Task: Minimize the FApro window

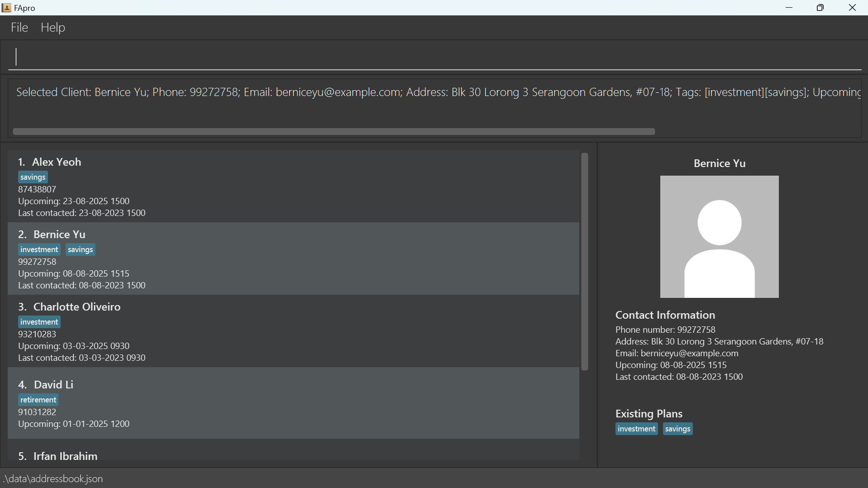Action: tap(789, 8)
